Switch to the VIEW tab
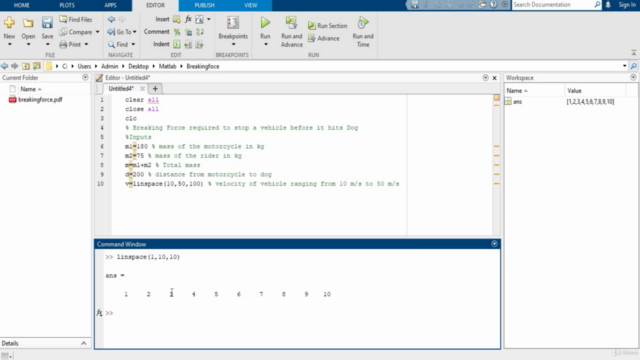The image size is (640, 360). 251,5
